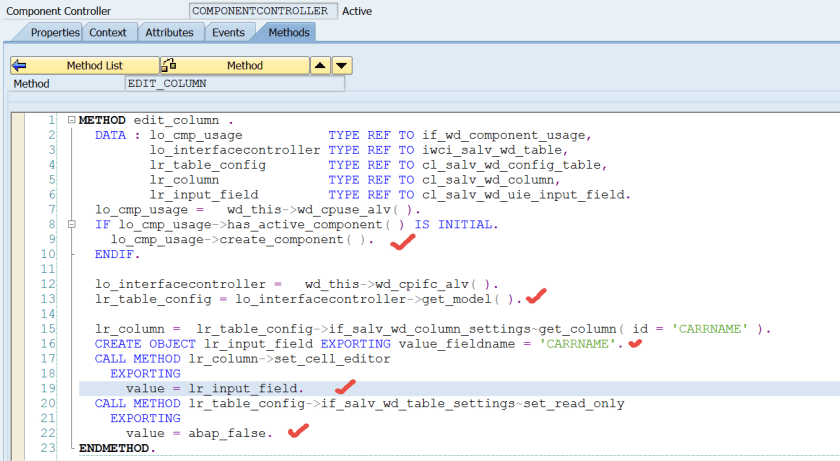The width and height of the screenshot is (840, 461).
Task: Click the DATA keyword on line 2
Action: coord(110,135)
